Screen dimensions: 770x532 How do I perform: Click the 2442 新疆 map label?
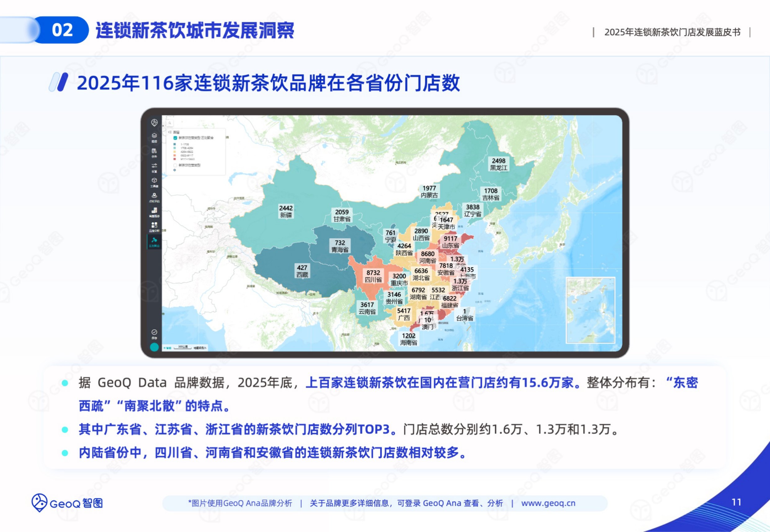(x=286, y=211)
